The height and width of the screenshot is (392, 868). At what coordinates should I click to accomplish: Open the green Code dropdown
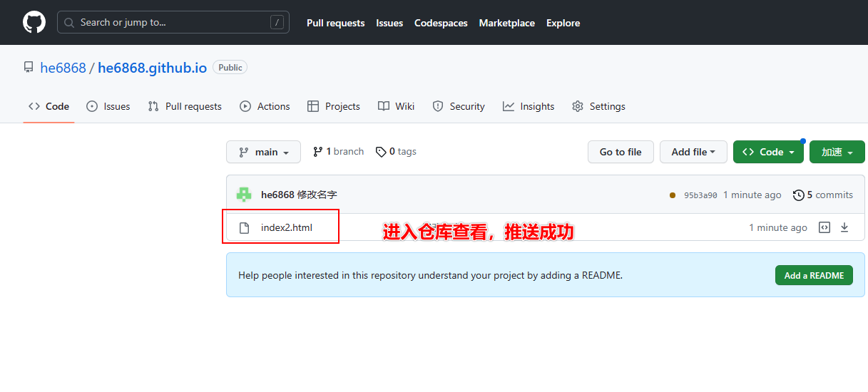pos(768,152)
